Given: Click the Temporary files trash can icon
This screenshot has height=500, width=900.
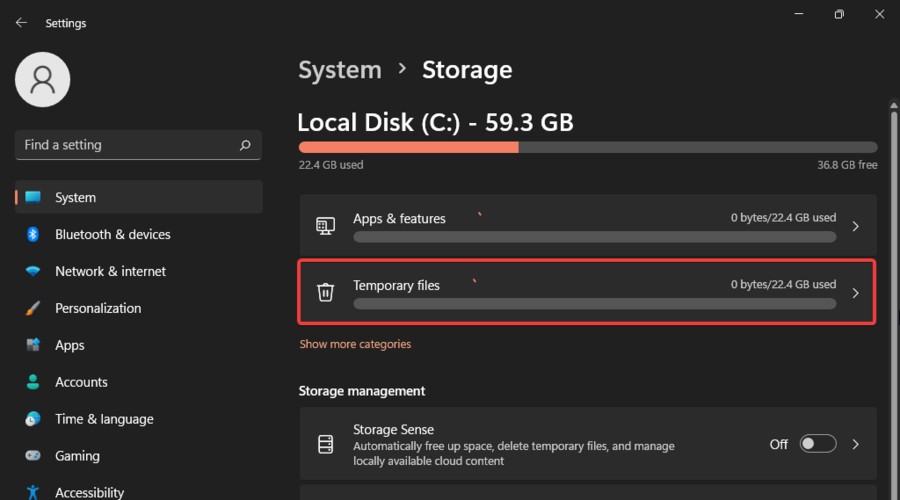Looking at the screenshot, I should (x=325, y=293).
